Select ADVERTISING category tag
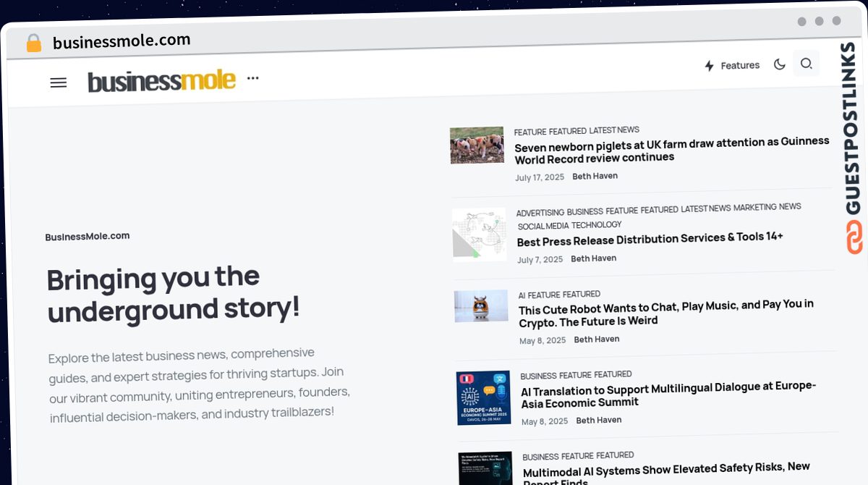Image resolution: width=868 pixels, height=485 pixels. pyautogui.click(x=540, y=213)
